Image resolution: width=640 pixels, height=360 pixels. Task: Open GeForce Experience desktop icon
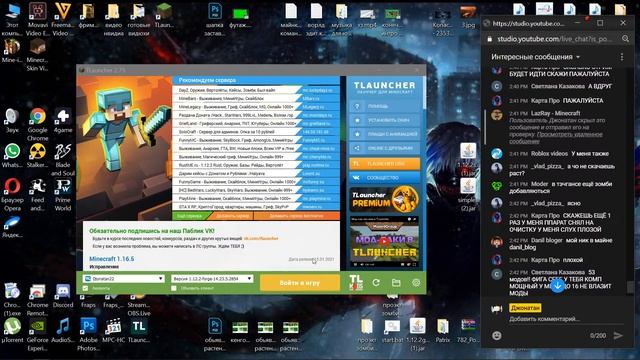pyautogui.click(x=38, y=326)
